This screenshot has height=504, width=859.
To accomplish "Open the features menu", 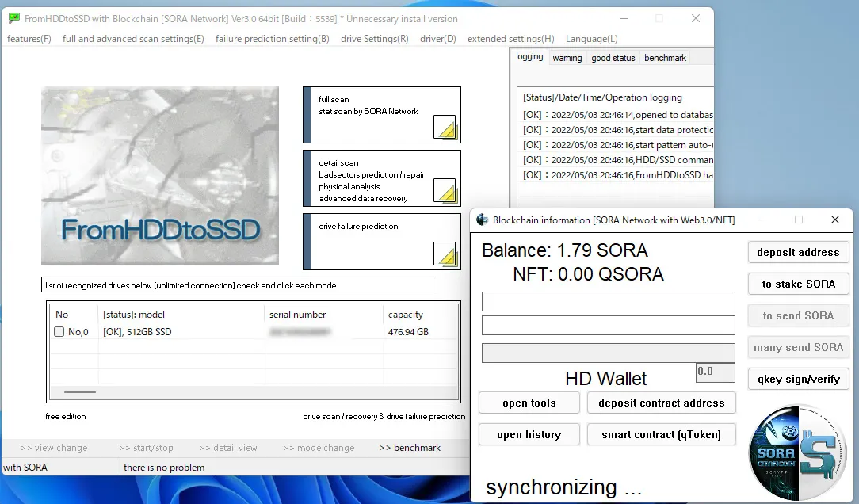I will tap(29, 38).
